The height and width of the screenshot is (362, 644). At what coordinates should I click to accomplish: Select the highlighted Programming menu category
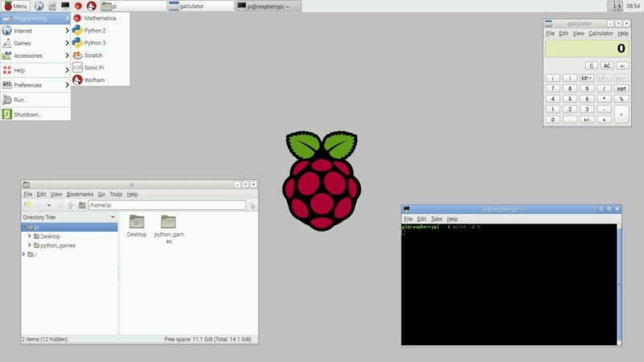35,19
